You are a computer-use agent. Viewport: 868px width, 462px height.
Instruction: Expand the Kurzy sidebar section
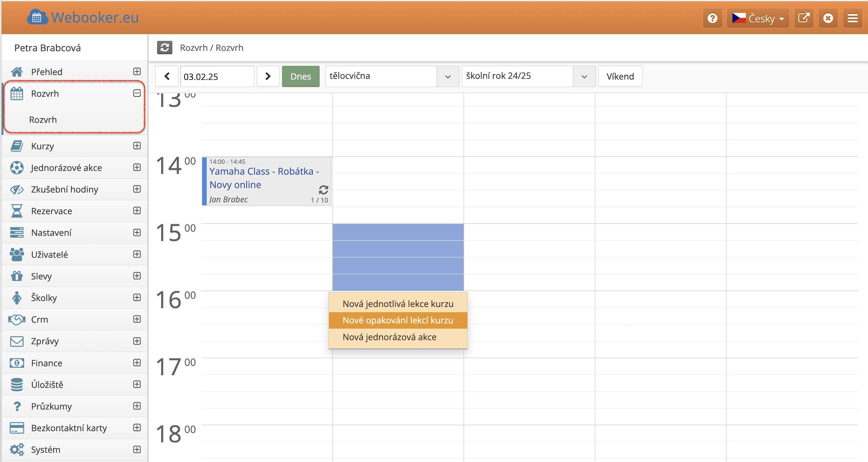(137, 146)
